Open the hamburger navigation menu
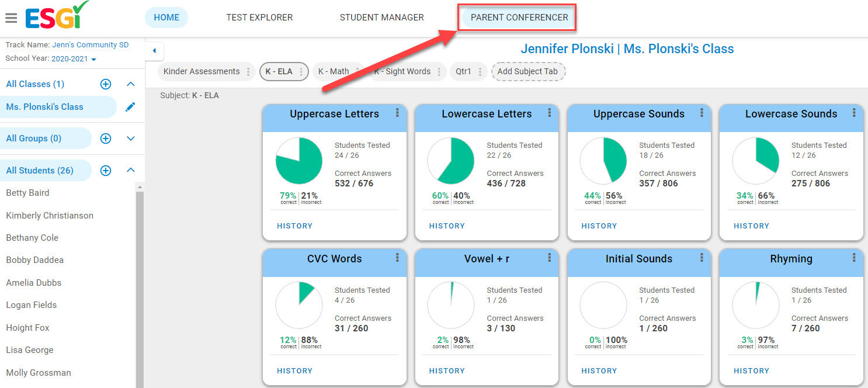This screenshot has width=868, height=388. 11,18
